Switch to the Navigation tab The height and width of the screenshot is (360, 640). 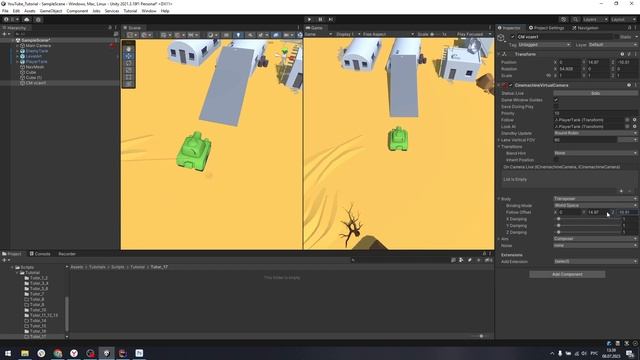coord(585,28)
